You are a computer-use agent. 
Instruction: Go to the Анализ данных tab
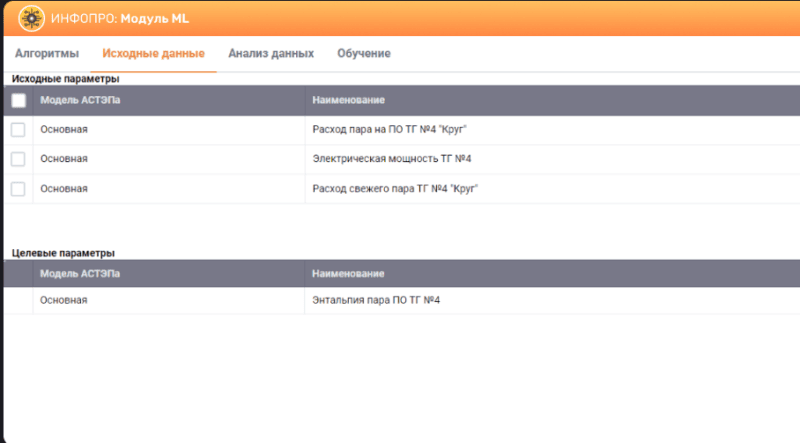click(x=270, y=54)
